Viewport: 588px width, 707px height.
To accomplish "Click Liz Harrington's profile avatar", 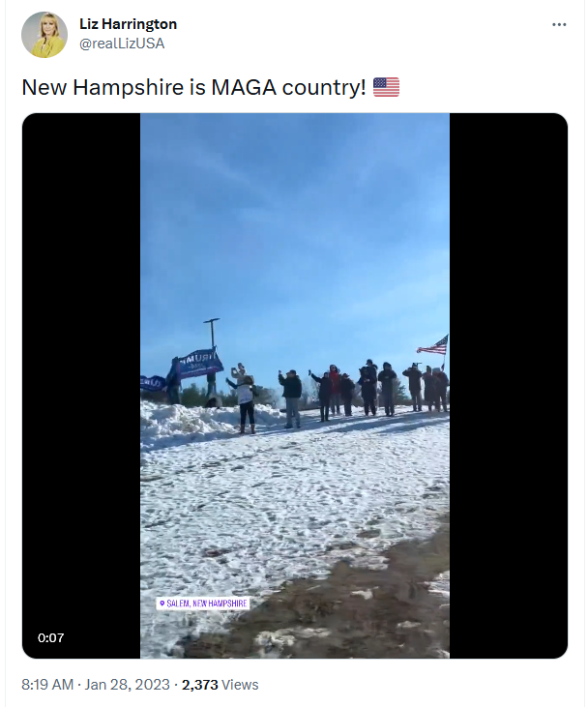I will 44,35.
